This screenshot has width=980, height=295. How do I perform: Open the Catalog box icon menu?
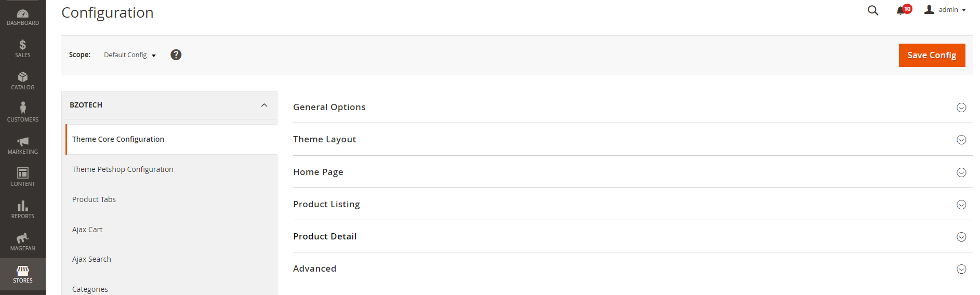(x=23, y=81)
